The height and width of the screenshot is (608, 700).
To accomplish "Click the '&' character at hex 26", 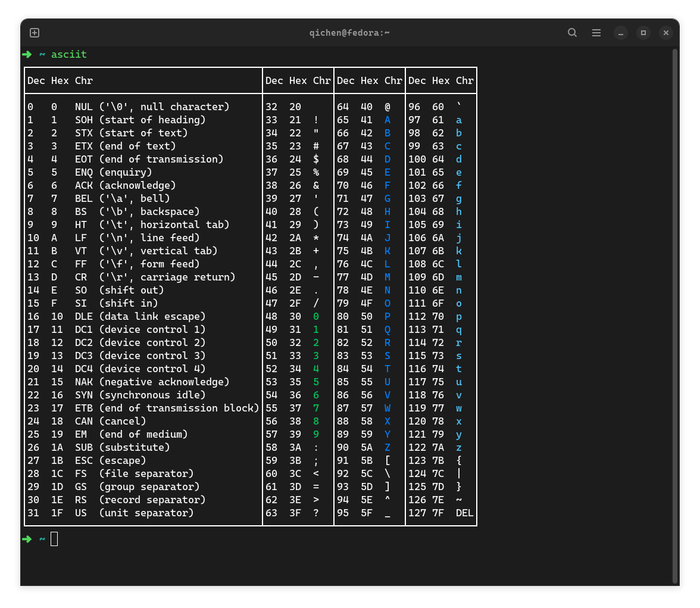I will point(316,185).
